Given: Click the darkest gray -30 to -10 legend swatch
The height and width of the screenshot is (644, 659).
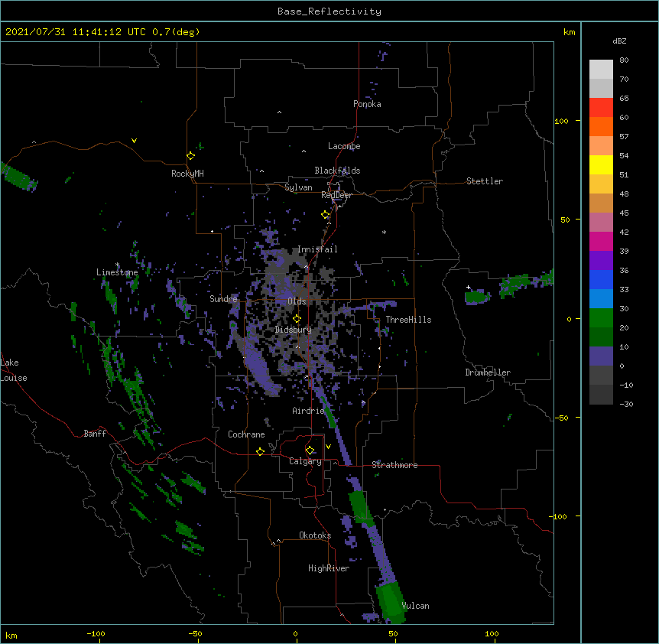Looking at the screenshot, I should [601, 395].
